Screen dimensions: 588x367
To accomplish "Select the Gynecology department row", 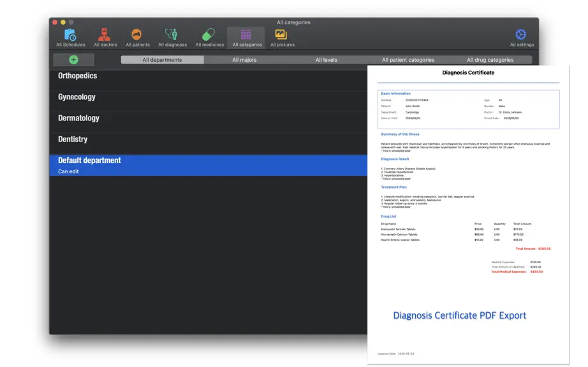I will [209, 101].
